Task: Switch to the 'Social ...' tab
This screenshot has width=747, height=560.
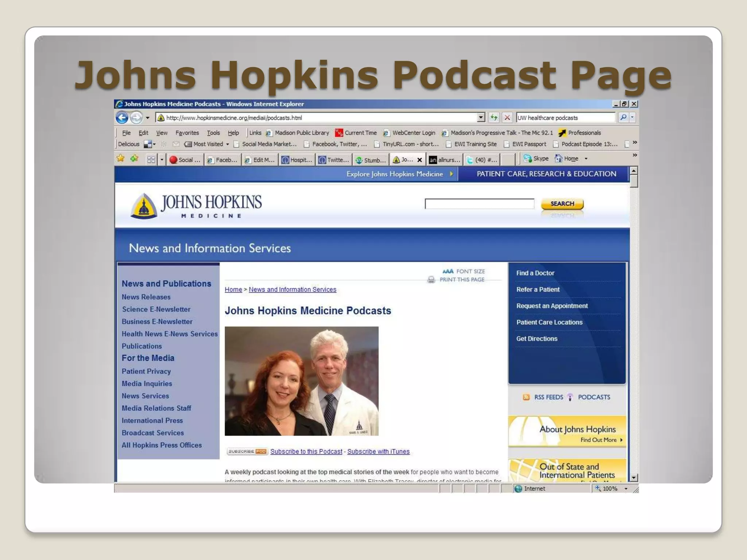Action: (x=185, y=160)
